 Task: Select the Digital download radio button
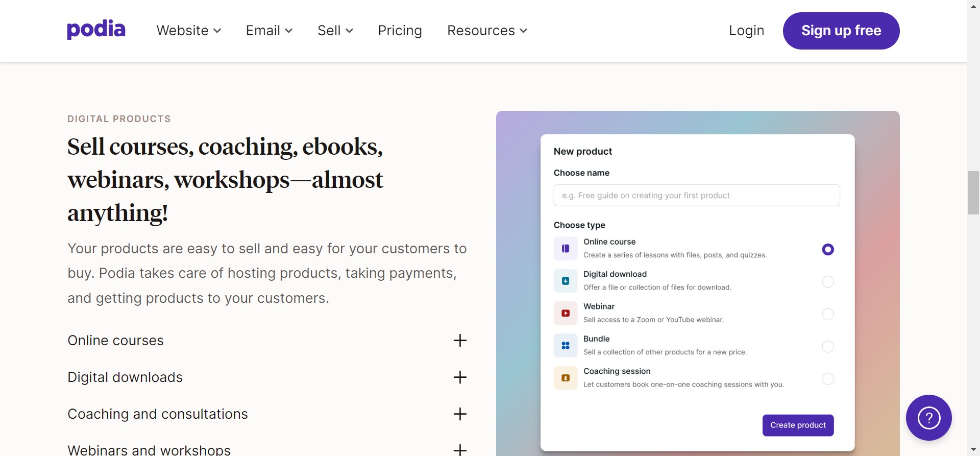pos(828,282)
